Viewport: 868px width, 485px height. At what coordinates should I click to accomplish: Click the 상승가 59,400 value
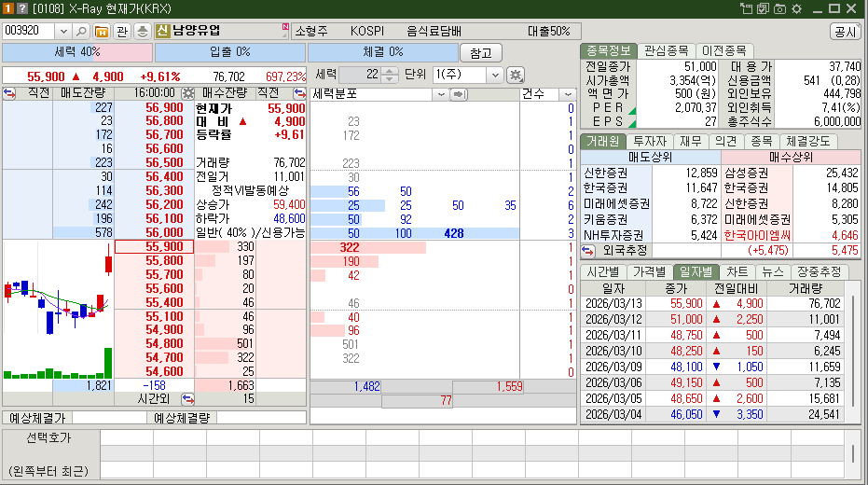coord(289,205)
